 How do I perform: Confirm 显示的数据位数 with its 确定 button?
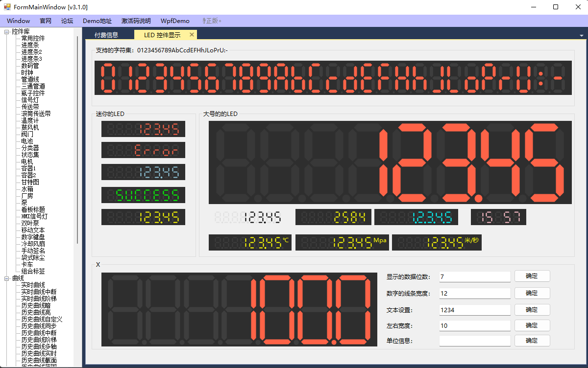tap(532, 276)
